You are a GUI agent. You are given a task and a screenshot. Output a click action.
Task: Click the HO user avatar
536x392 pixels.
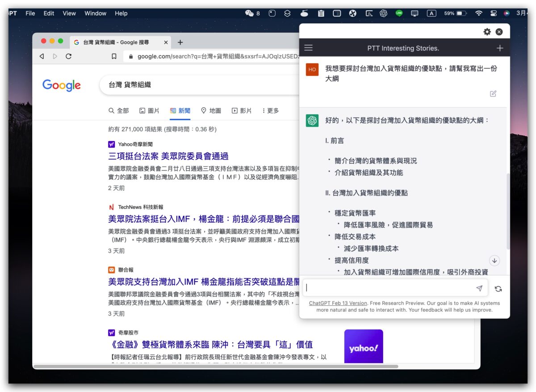[x=312, y=69]
